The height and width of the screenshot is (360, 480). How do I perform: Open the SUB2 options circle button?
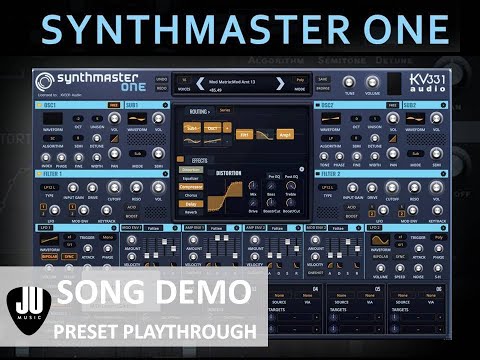click(x=443, y=105)
